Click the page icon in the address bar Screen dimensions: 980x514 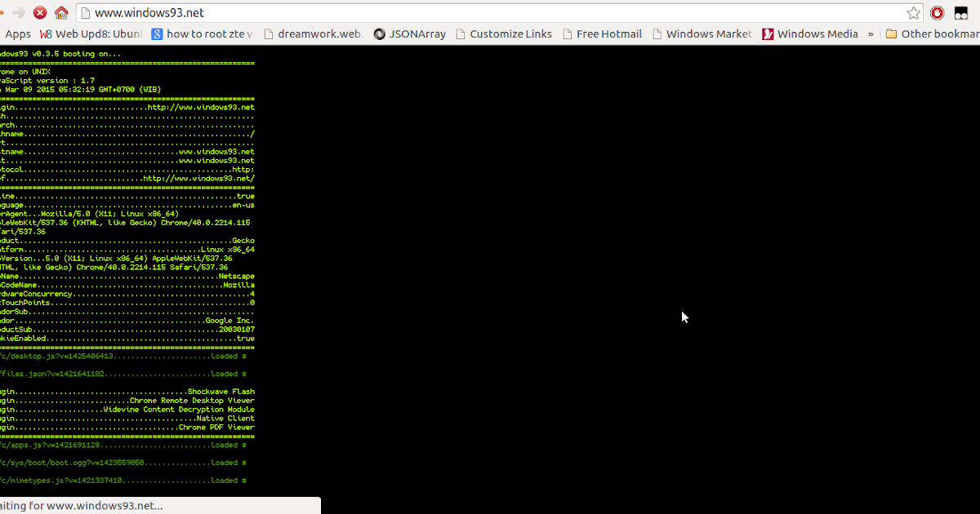[x=85, y=13]
